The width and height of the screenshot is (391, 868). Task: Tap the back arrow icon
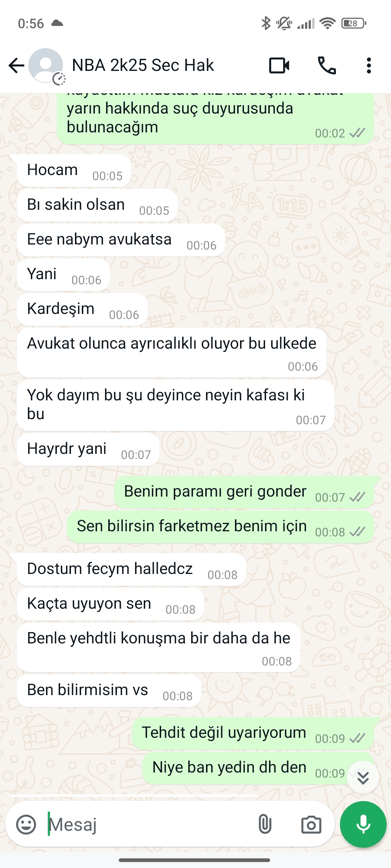[16, 65]
